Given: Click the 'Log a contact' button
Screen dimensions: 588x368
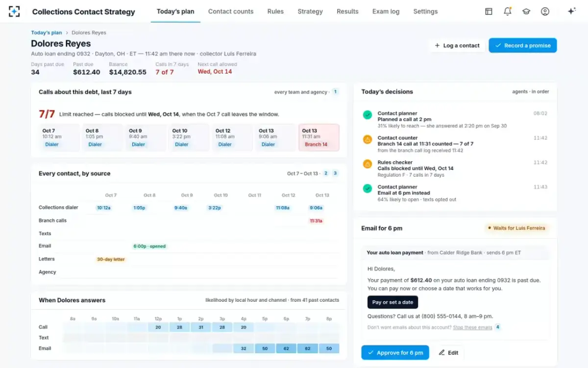Looking at the screenshot, I should tap(457, 45).
